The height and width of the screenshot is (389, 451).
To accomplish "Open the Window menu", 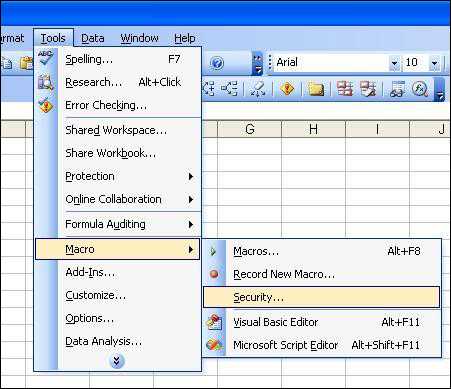I will pos(139,38).
